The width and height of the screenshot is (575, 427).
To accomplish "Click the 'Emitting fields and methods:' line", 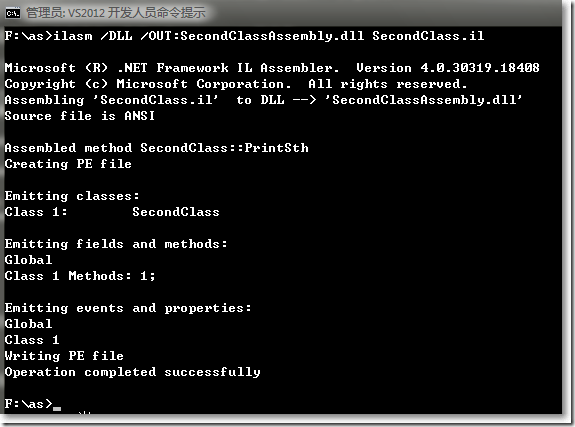I will tap(116, 244).
